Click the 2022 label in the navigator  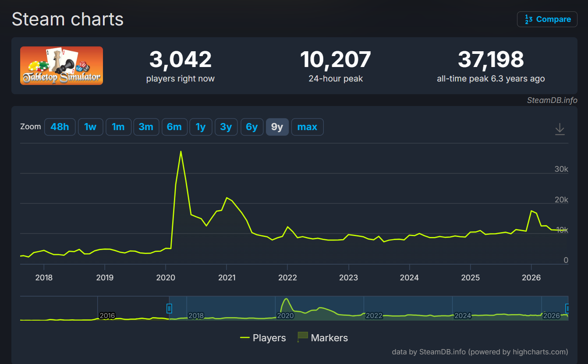point(374,315)
